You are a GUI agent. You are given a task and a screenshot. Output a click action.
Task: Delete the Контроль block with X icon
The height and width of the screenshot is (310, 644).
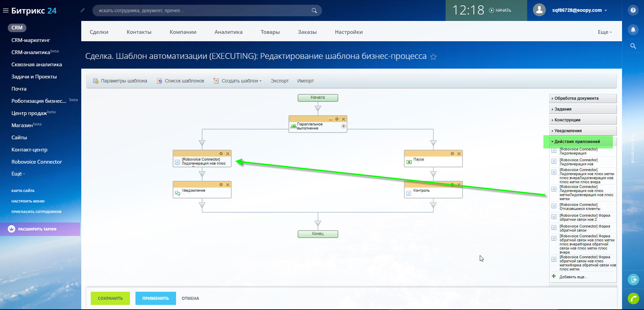tap(459, 185)
